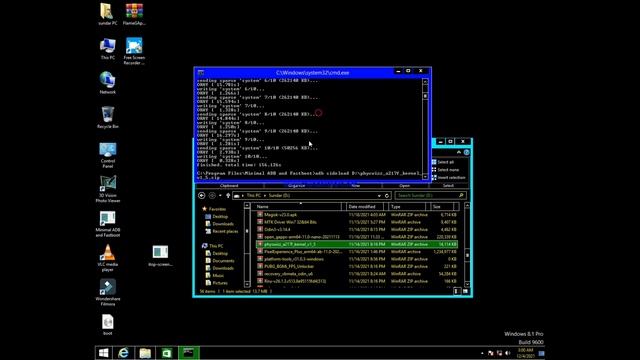Switch to cmd.exe in taskbar
Viewport: 640px width, 360px height.
[189, 353]
